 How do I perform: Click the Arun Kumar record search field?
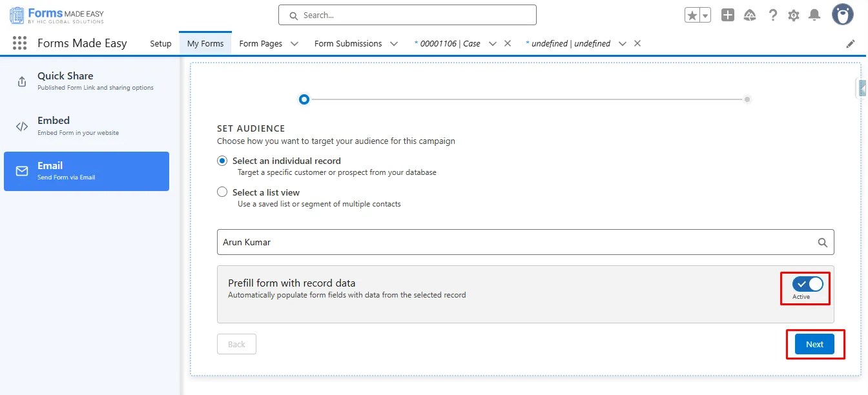pyautogui.click(x=517, y=242)
